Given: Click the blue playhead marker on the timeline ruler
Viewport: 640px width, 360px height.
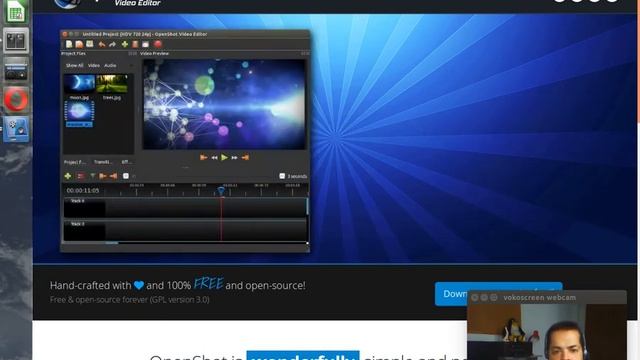Looking at the screenshot, I should click(x=221, y=191).
